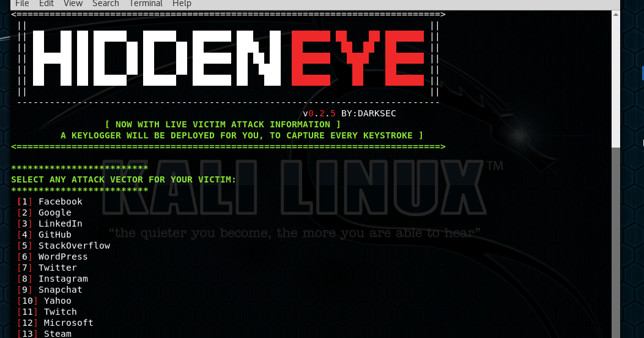Click the Instagram option line
The width and height of the screenshot is (644, 338).
(x=53, y=279)
